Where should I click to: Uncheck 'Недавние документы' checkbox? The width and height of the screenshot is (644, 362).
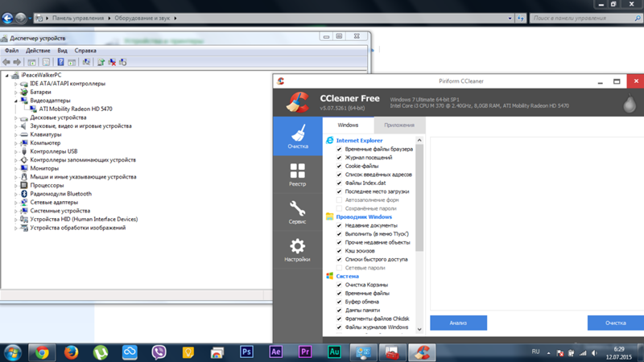click(x=339, y=225)
